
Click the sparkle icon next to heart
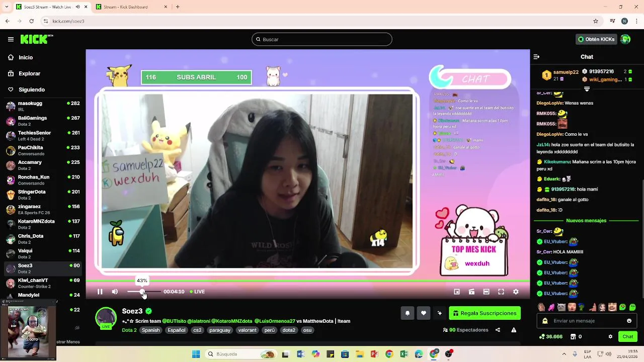tap(440, 313)
